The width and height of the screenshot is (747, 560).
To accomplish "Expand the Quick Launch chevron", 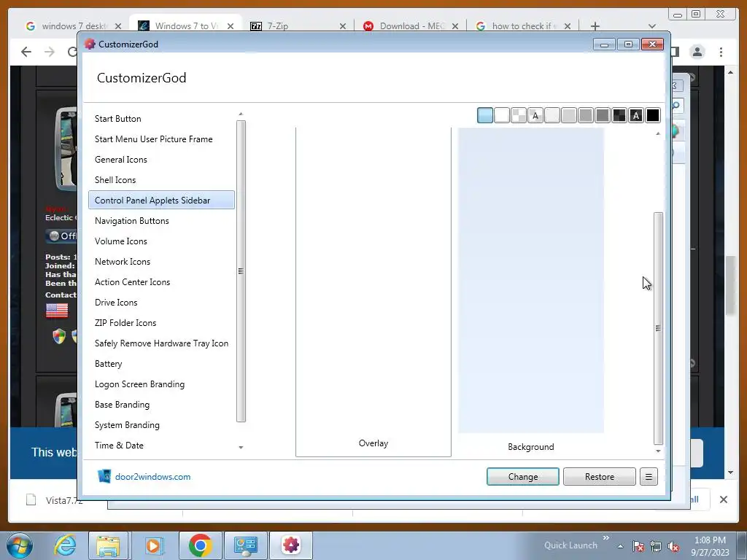I will (x=605, y=538).
